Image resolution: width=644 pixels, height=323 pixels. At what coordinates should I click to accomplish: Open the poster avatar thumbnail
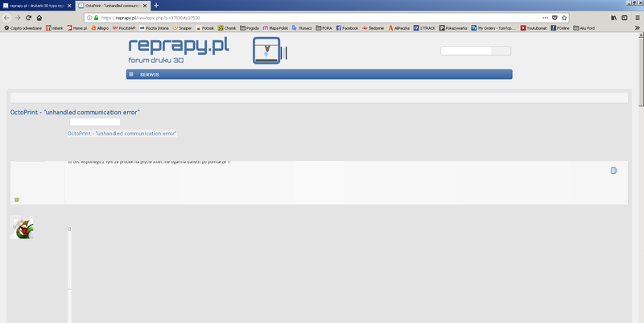pos(22,227)
